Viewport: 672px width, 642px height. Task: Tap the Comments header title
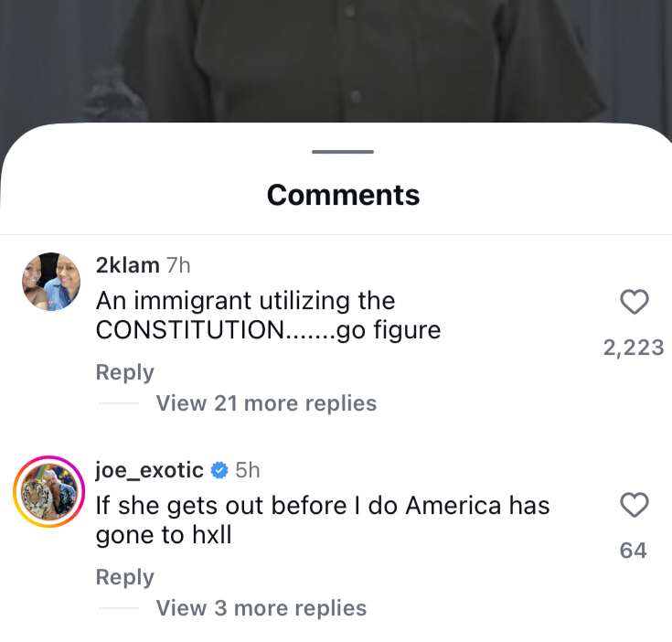pyautogui.click(x=343, y=195)
